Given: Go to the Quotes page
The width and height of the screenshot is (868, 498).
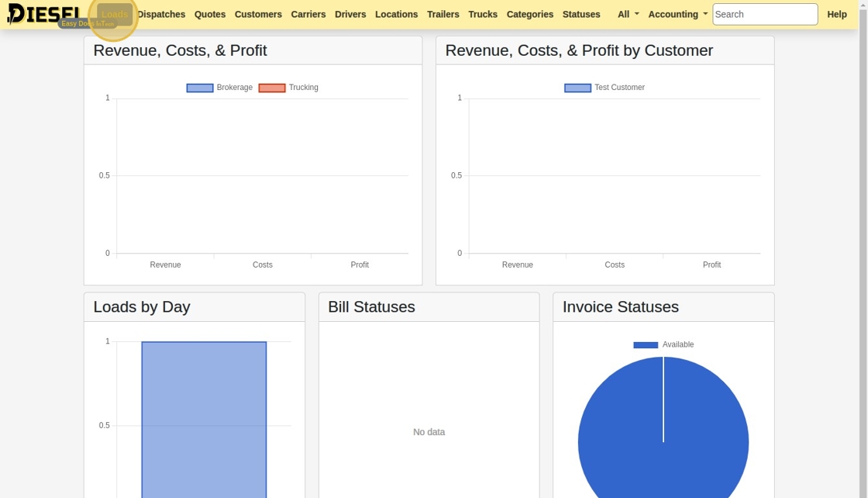Looking at the screenshot, I should point(210,15).
